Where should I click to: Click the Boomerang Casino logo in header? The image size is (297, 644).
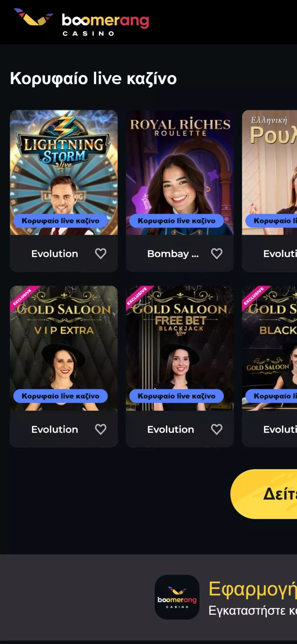pos(81,22)
